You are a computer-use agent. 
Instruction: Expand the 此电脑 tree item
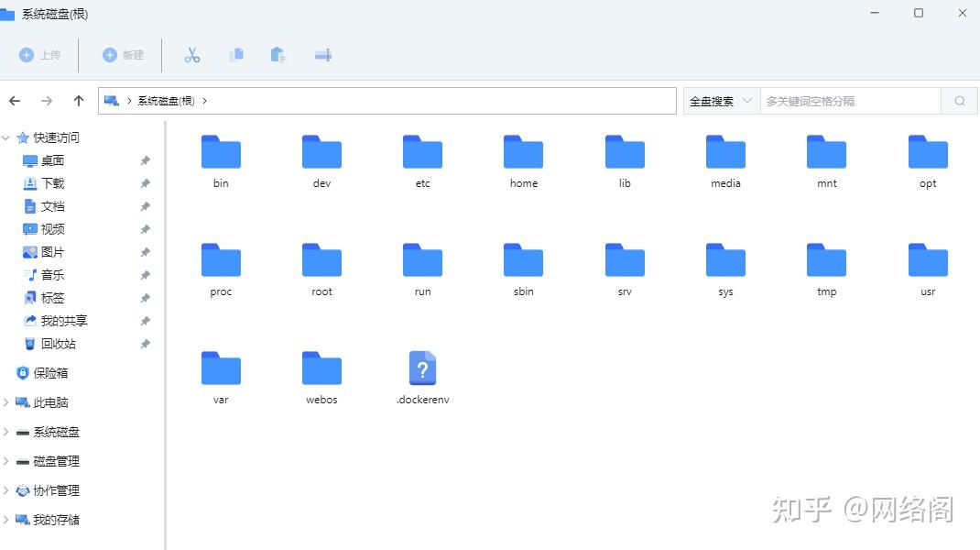(6, 401)
